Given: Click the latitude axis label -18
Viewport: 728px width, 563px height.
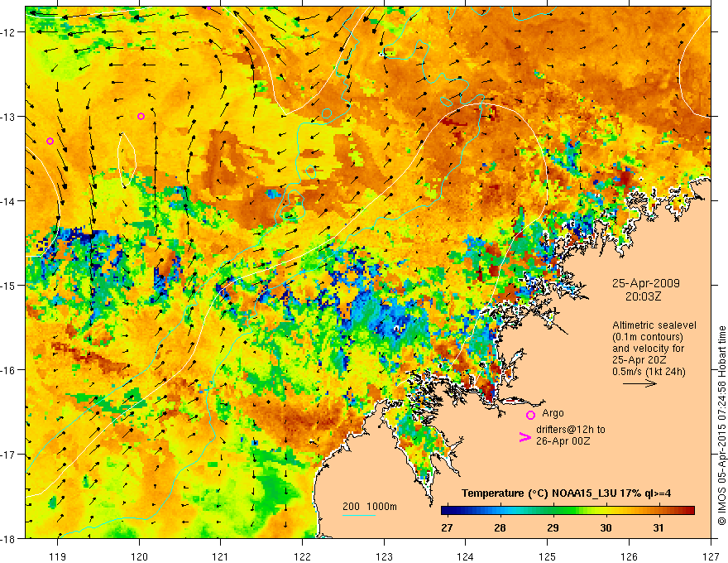Looking at the screenshot, I should coord(9,538).
